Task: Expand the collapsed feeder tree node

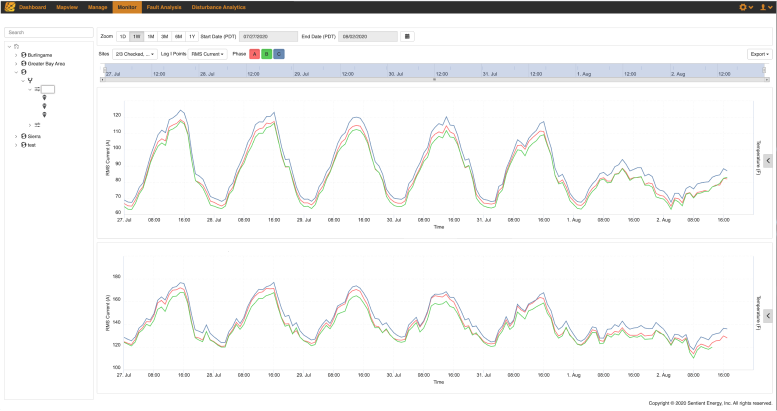Action: [x=30, y=125]
